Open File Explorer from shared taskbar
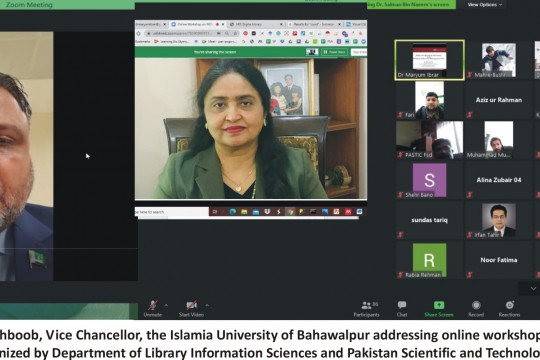This screenshot has width=540, height=360. 244,212
